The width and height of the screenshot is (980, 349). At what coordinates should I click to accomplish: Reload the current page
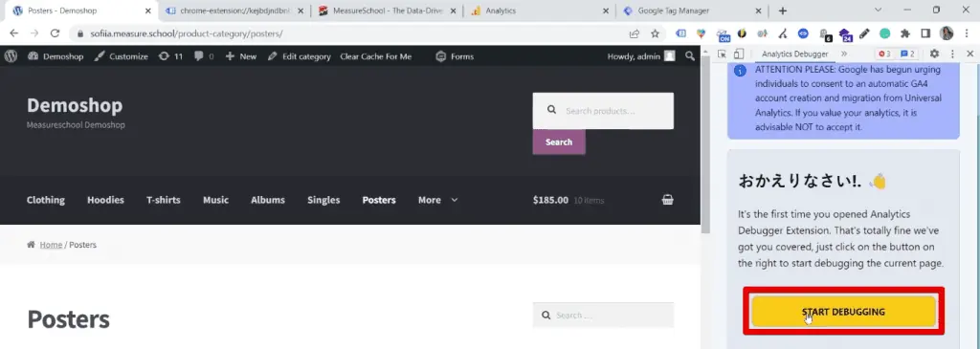pyautogui.click(x=55, y=33)
